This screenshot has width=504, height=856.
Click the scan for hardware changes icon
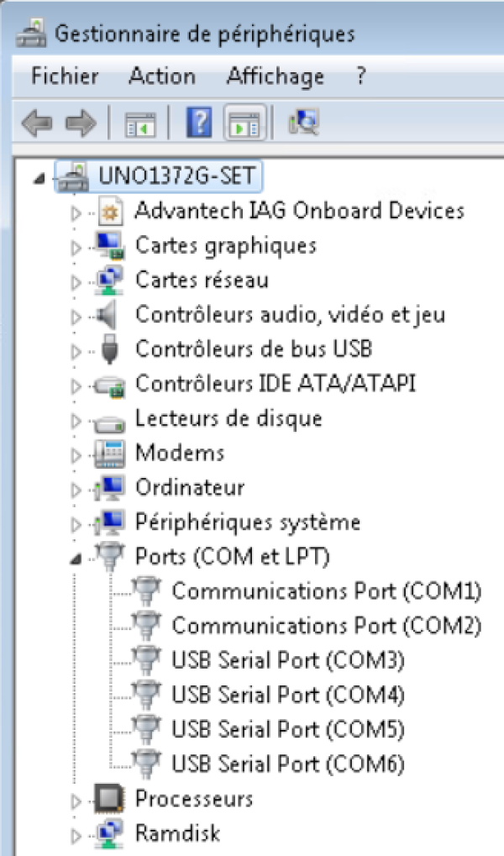tap(303, 123)
